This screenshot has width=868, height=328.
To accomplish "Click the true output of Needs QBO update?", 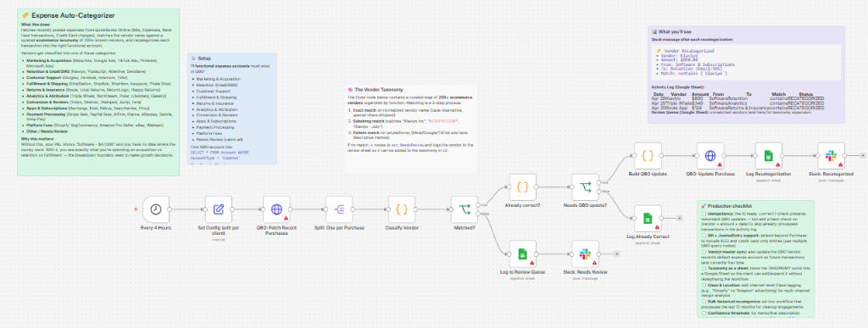I will tap(600, 182).
